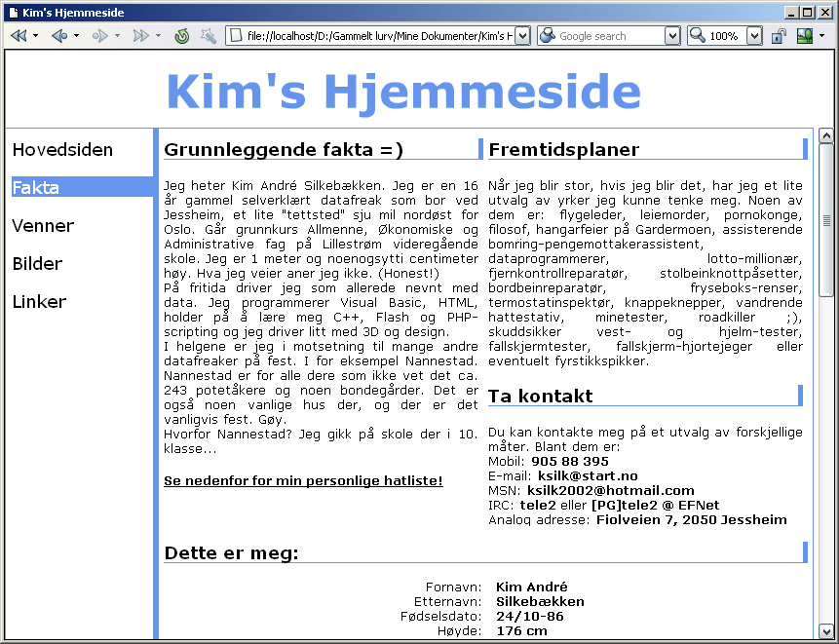Open the Back history dropdown arrow
This screenshot has height=644, width=839.
click(x=76, y=36)
